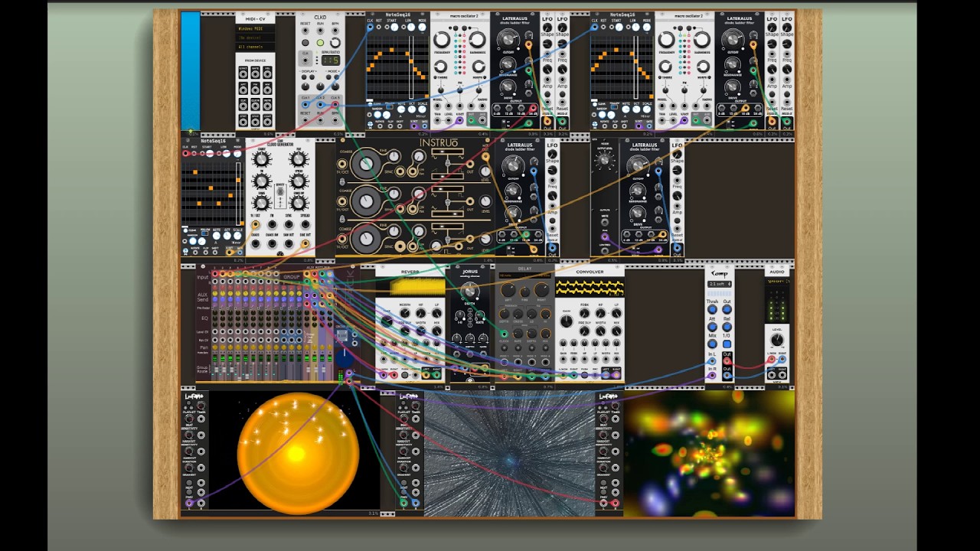Adjust first macro oscillator 2 FREQUENCY knob
Image resolution: width=980 pixels, height=551 pixels.
coord(442,40)
